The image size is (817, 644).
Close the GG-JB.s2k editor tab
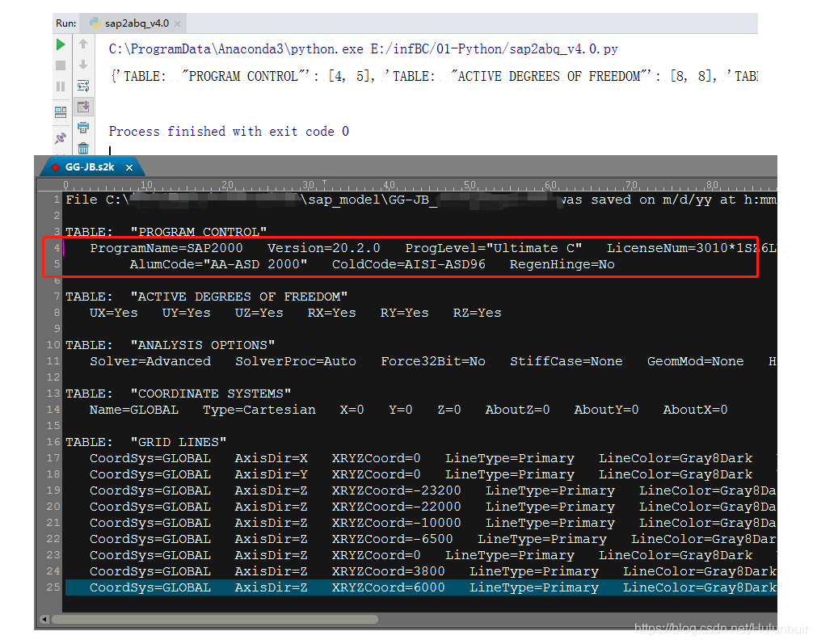point(129,167)
